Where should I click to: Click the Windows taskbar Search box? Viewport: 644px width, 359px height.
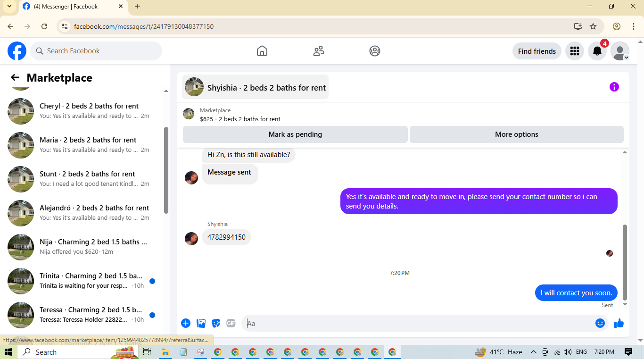(x=78, y=352)
